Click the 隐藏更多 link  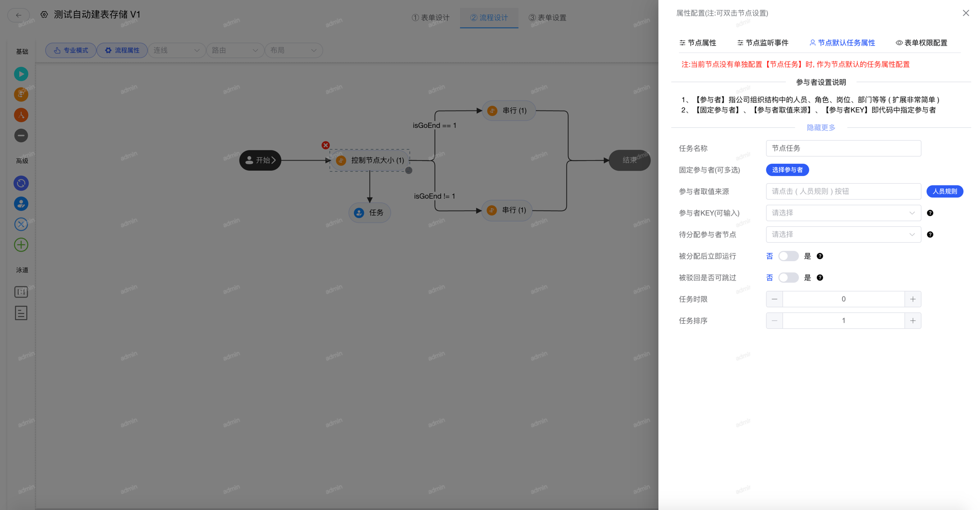821,127
